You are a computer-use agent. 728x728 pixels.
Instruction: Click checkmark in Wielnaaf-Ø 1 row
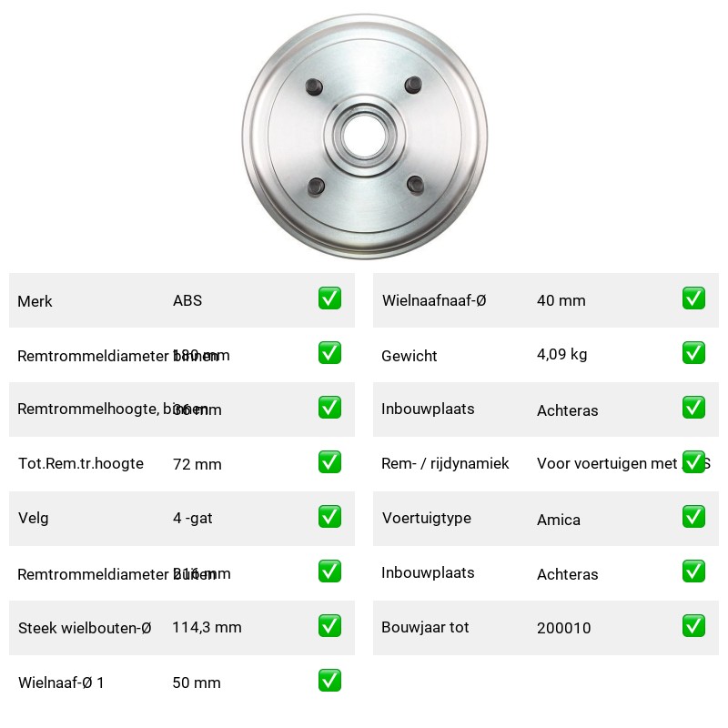tap(329, 681)
